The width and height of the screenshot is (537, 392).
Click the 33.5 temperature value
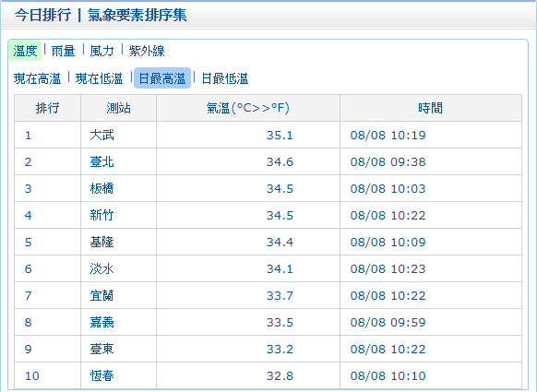tap(280, 323)
